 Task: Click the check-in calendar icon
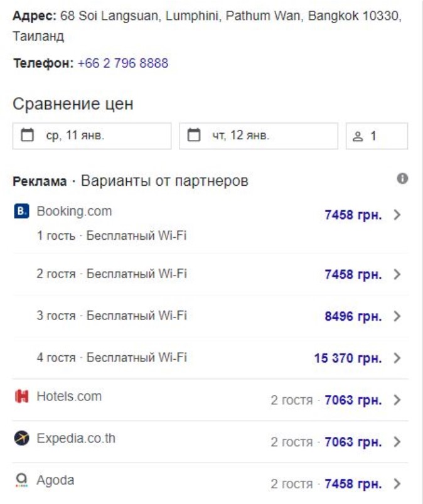(x=28, y=136)
